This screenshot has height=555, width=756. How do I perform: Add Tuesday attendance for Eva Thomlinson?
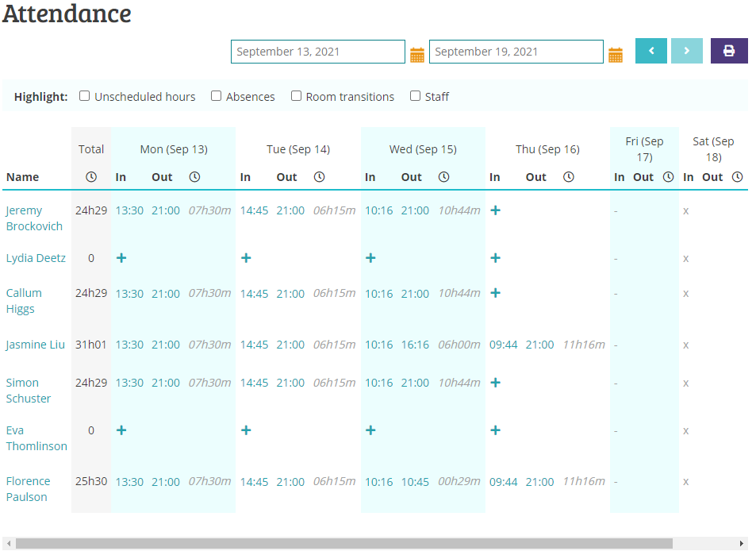(x=246, y=430)
